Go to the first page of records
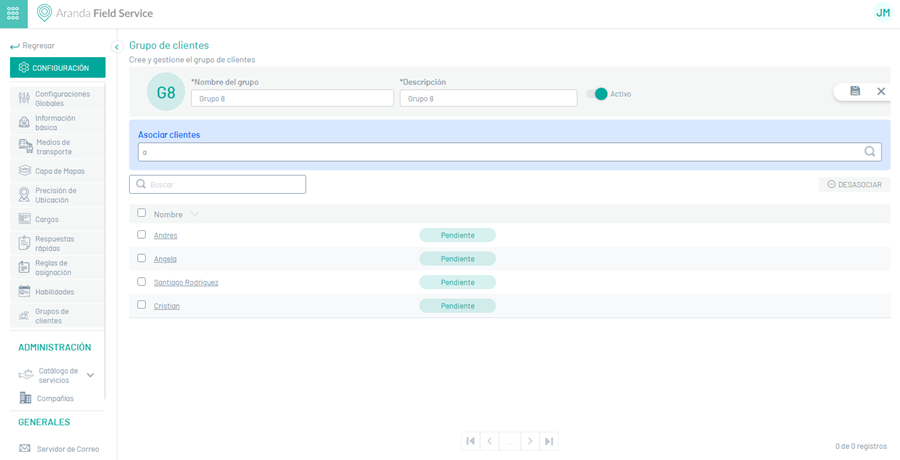The image size is (900, 460). pos(471,441)
